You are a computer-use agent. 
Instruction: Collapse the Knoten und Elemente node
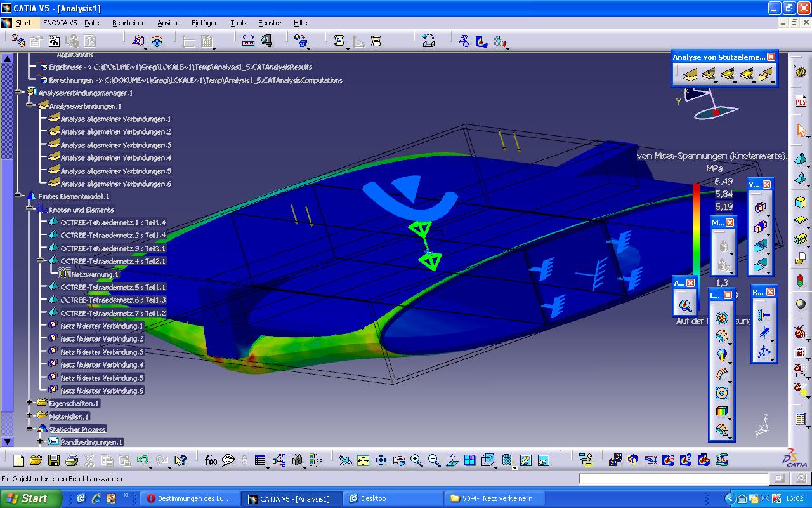(x=29, y=209)
